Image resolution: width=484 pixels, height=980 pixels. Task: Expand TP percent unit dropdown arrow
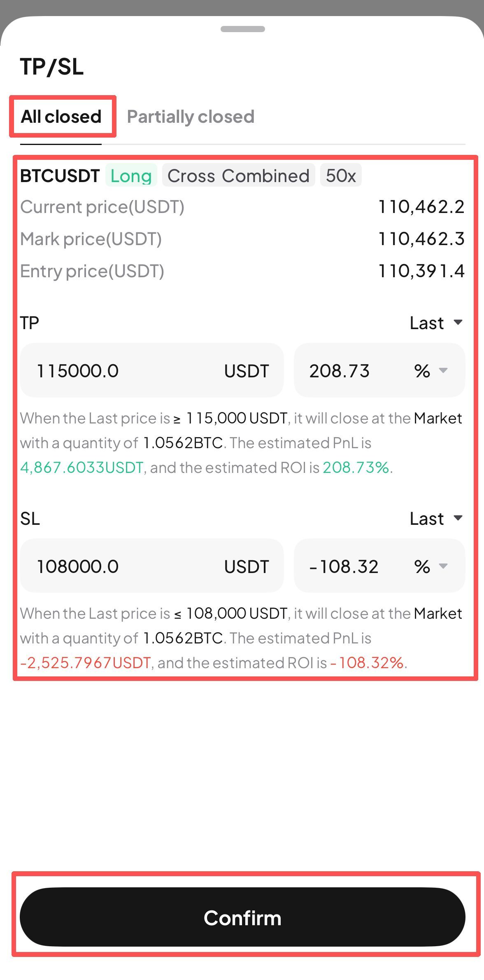[x=443, y=370]
